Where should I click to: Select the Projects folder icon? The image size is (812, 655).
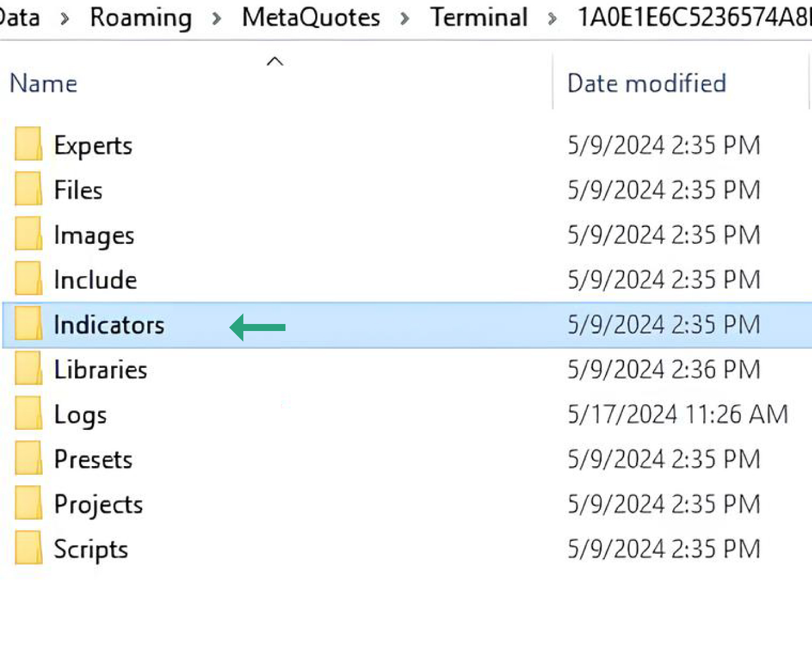pos(28,504)
